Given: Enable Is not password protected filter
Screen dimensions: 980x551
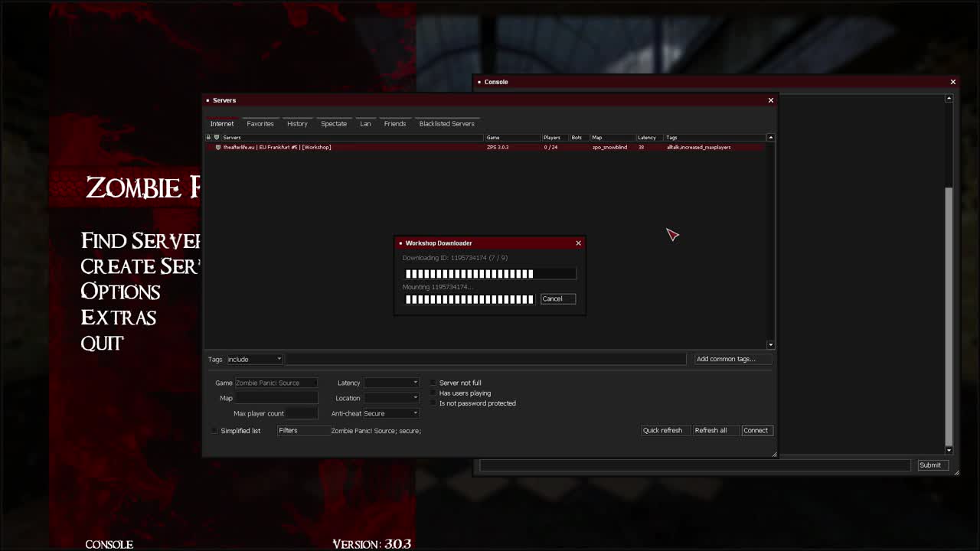Looking at the screenshot, I should coord(433,403).
